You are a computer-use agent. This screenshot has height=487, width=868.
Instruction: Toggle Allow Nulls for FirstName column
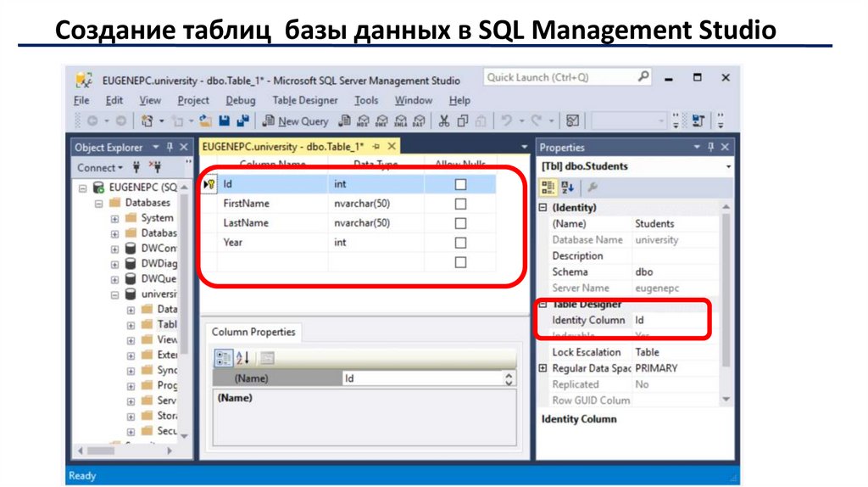click(x=460, y=204)
